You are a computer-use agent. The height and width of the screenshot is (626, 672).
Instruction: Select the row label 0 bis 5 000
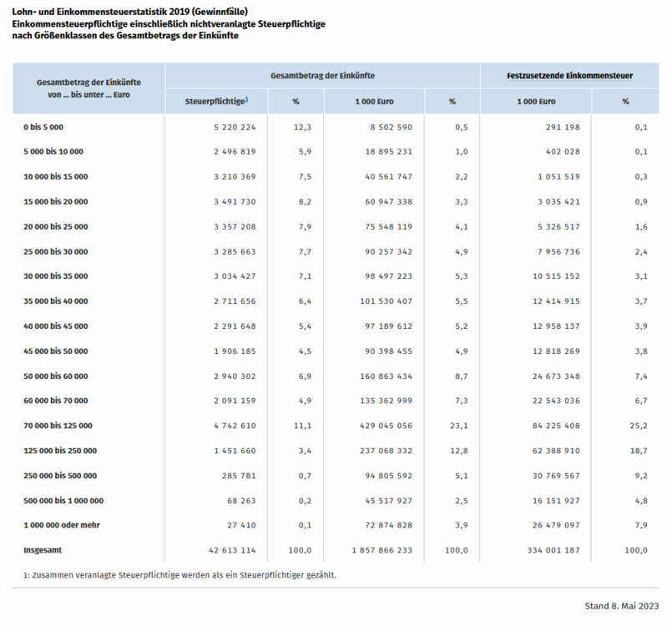click(43, 127)
